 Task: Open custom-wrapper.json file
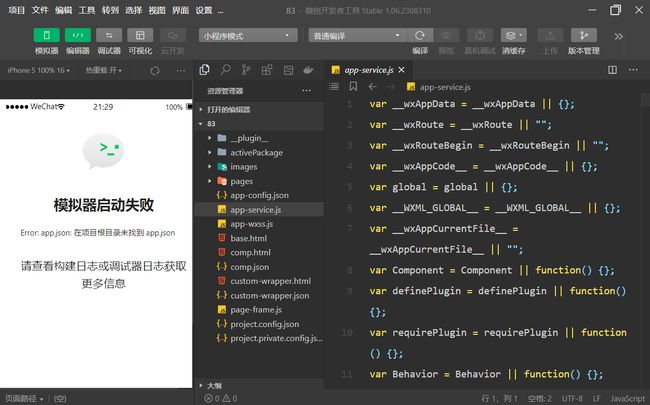(259, 296)
